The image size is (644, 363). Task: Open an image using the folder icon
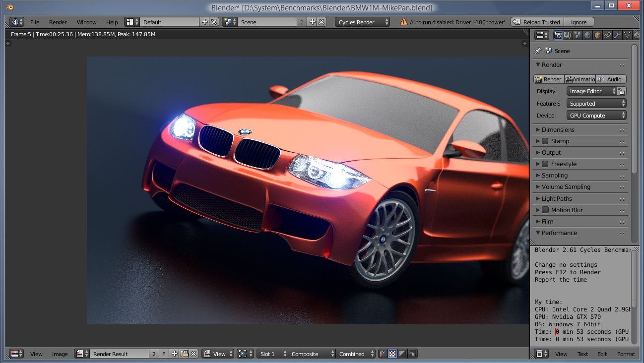point(184,354)
